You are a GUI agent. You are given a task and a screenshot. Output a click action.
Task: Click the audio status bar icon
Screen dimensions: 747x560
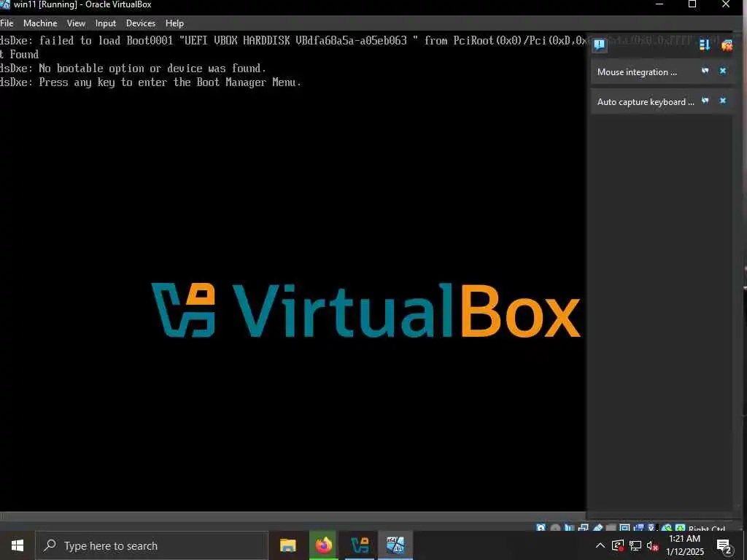569,528
